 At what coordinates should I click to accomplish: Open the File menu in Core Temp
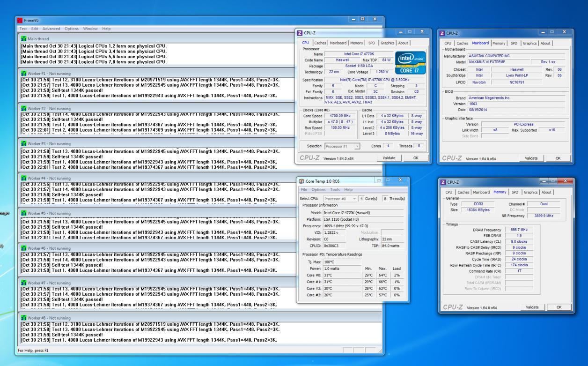click(304, 189)
